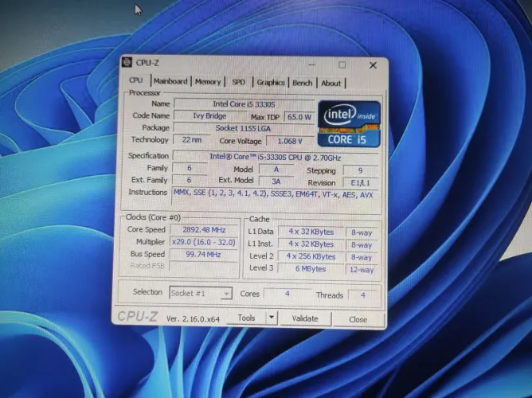Click the Name field 'Intel Core i5 3330S'
Screen dimensions: 532x398
click(x=244, y=104)
